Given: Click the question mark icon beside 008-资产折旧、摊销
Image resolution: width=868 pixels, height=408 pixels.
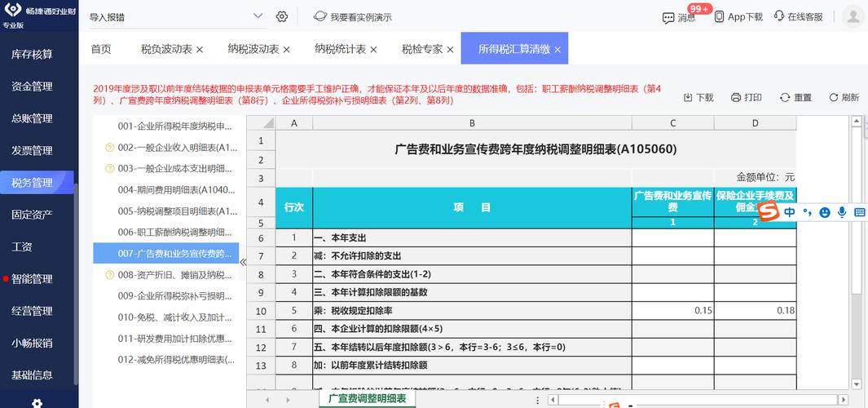Looking at the screenshot, I should click(109, 274).
